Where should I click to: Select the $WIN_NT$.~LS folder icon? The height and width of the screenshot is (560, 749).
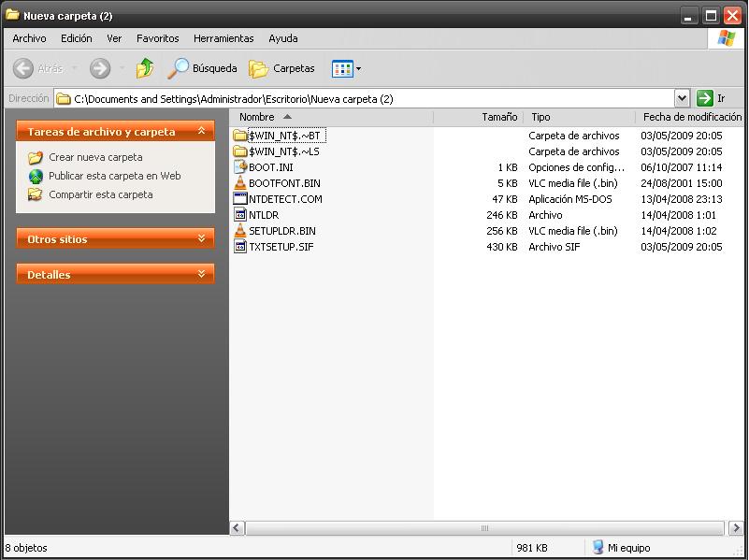click(x=239, y=151)
